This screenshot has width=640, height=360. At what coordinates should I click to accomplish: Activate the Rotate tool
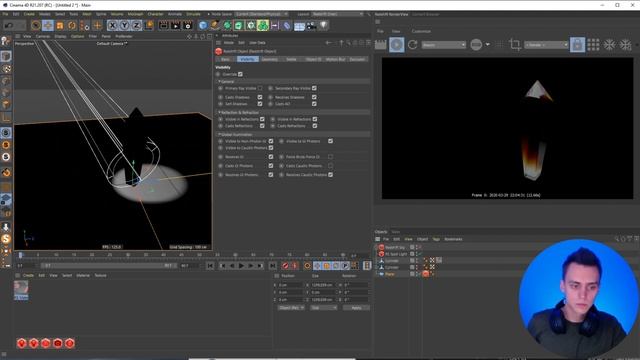(72, 26)
